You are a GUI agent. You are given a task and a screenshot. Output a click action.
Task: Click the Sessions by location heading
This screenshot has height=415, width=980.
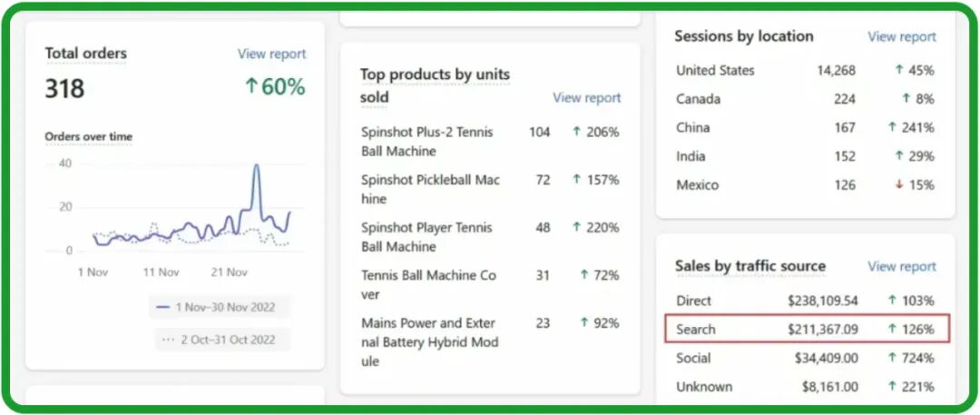click(743, 36)
